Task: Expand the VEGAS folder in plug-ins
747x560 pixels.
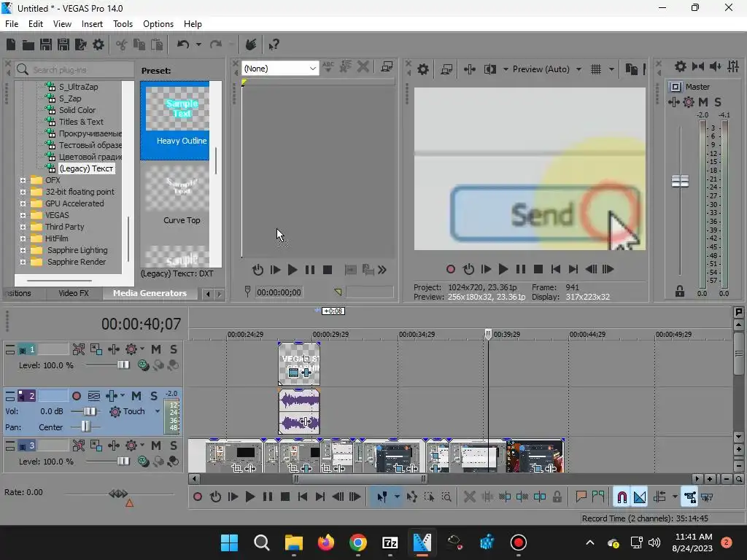Action: [23, 215]
